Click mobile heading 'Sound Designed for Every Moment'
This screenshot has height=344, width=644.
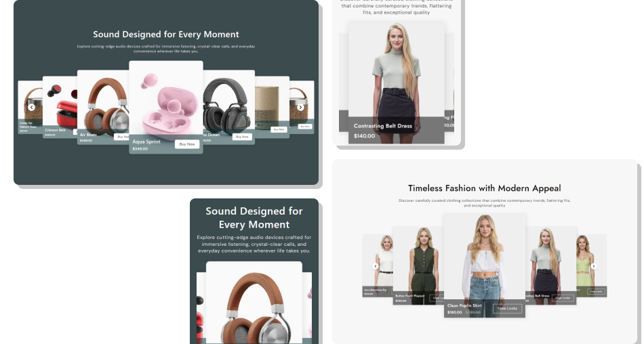click(x=254, y=217)
